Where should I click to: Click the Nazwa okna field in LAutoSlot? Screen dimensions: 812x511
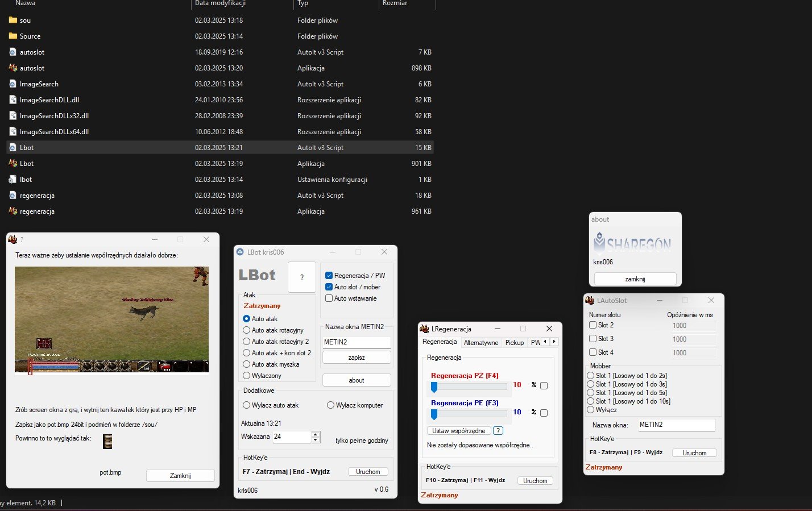pyautogui.click(x=676, y=425)
